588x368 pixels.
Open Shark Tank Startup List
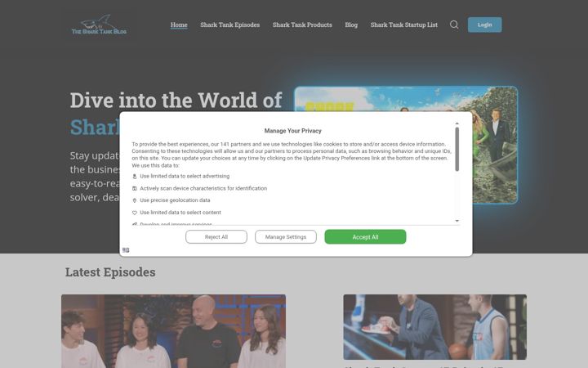click(404, 25)
